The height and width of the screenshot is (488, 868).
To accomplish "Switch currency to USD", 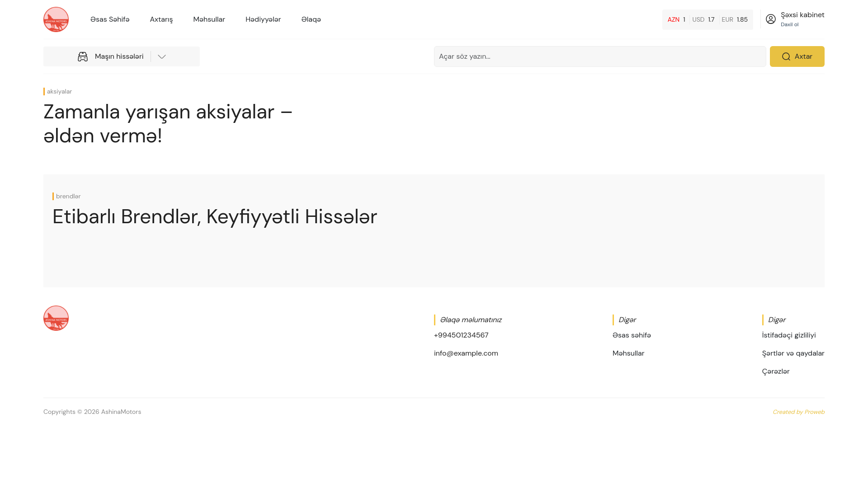I will (x=703, y=19).
